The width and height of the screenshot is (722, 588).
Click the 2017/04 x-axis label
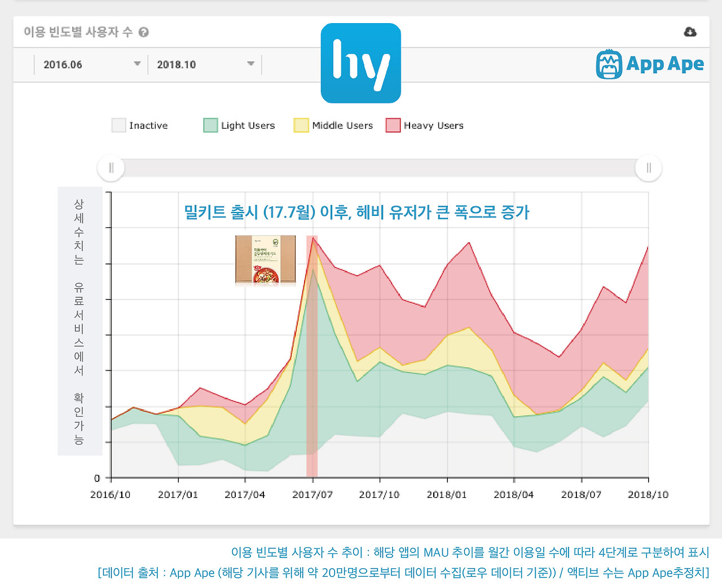point(245,494)
